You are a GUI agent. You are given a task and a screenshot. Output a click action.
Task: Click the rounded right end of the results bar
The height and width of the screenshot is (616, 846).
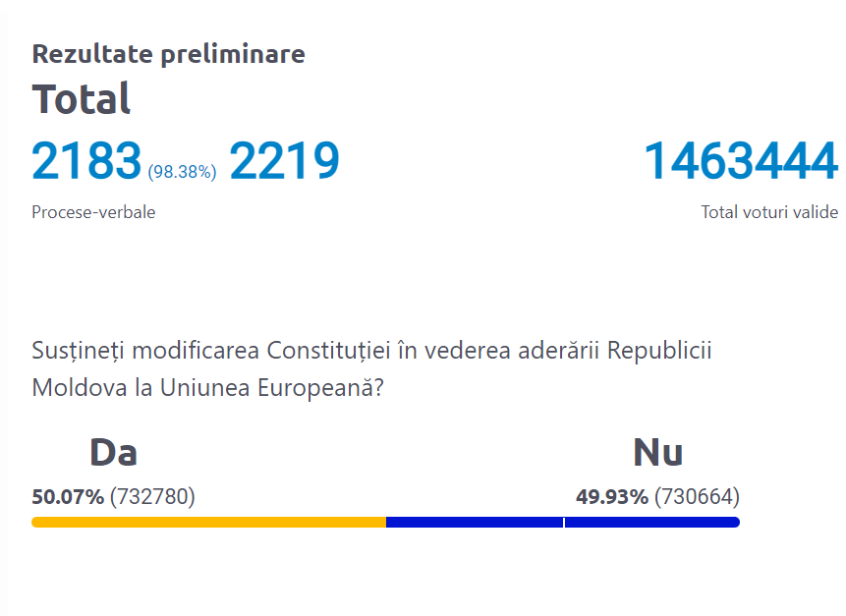coord(733,522)
